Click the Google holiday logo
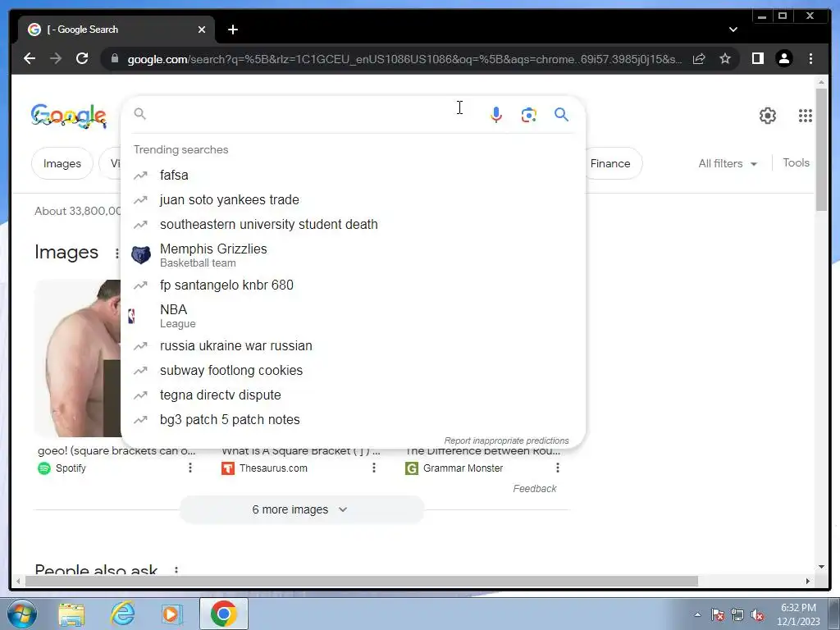Screen dimensions: 840x630 point(69,116)
